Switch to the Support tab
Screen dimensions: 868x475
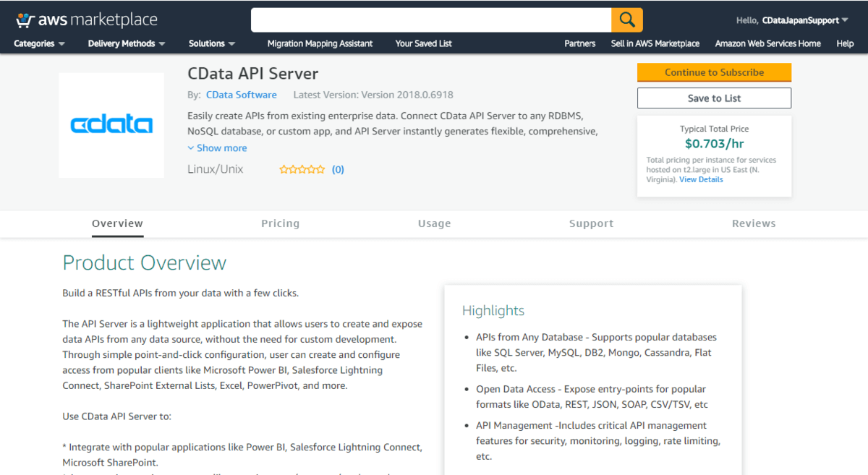591,223
